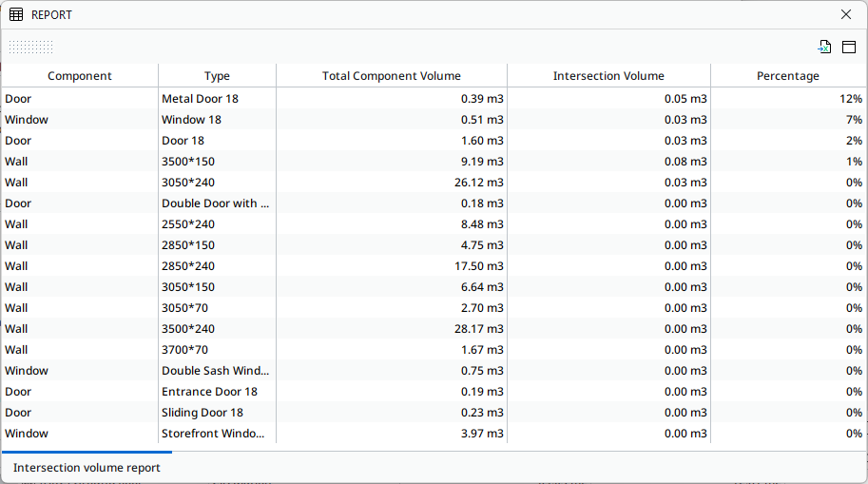Sort by the Component column header
Screen dimensions: 868x484
(80, 76)
